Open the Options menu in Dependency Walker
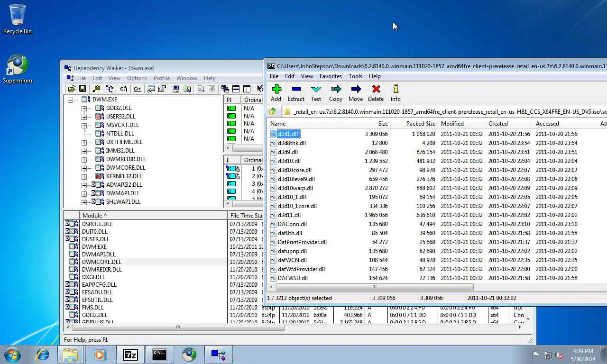The image size is (607, 364). (137, 78)
